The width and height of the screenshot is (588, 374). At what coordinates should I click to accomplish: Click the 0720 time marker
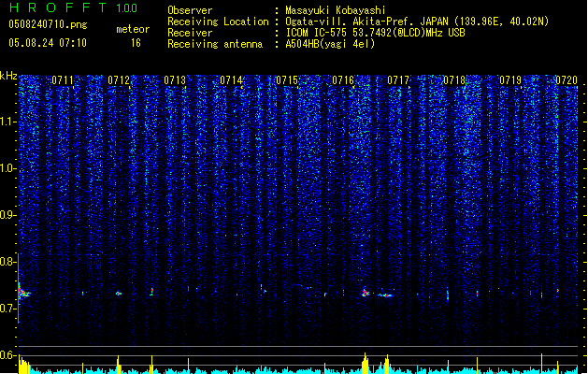click(566, 80)
